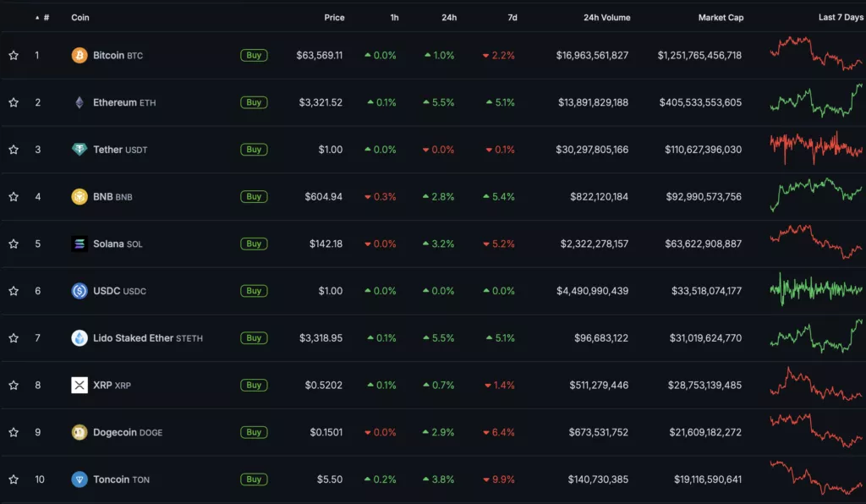Click Buy button for USDC
This screenshot has width=866, height=504.
click(254, 290)
